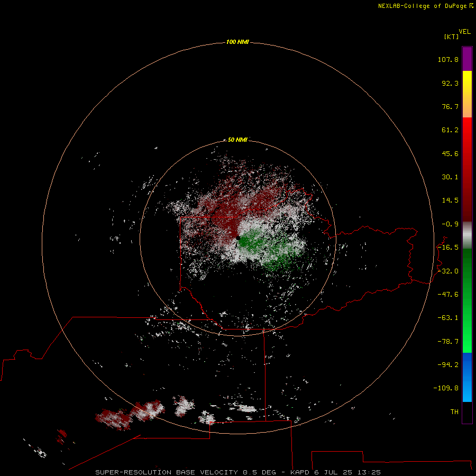Click the blue segment of the color bar
This screenshot has height=476, width=476.
tap(467, 377)
